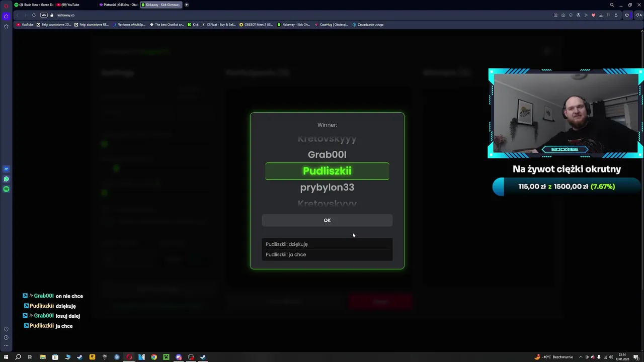Screen dimensions: 644x362
Task: Open the taskbar clock showing 23:14
Action: click(622, 357)
